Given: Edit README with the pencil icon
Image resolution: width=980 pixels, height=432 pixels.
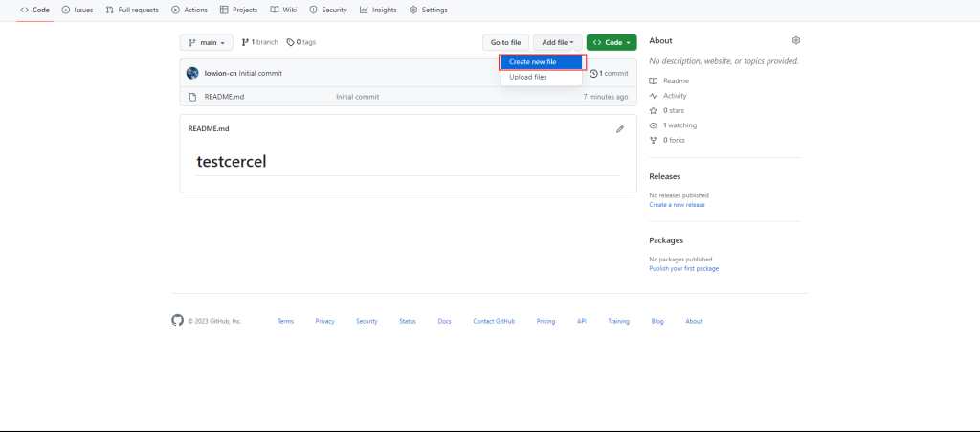Looking at the screenshot, I should pos(620,128).
